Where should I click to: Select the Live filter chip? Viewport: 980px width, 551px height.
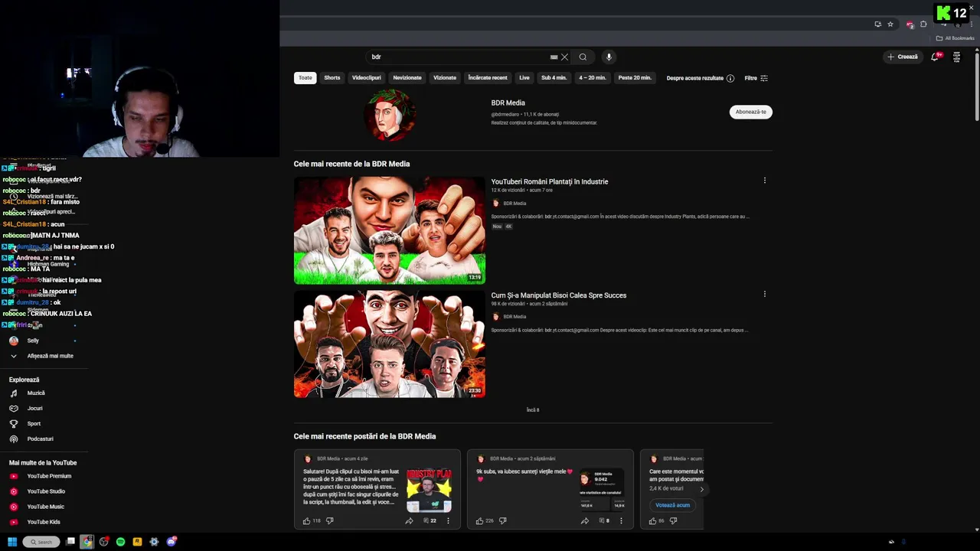pyautogui.click(x=524, y=78)
